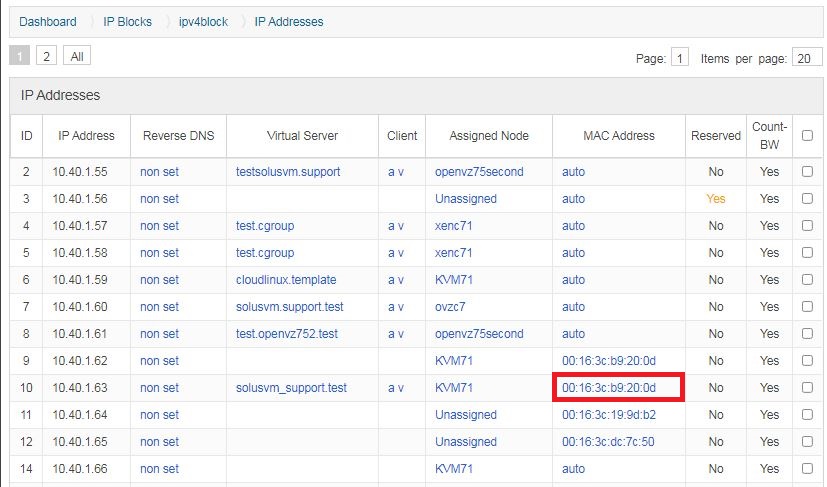Click the Page number input field
The image size is (827, 487).
point(680,58)
